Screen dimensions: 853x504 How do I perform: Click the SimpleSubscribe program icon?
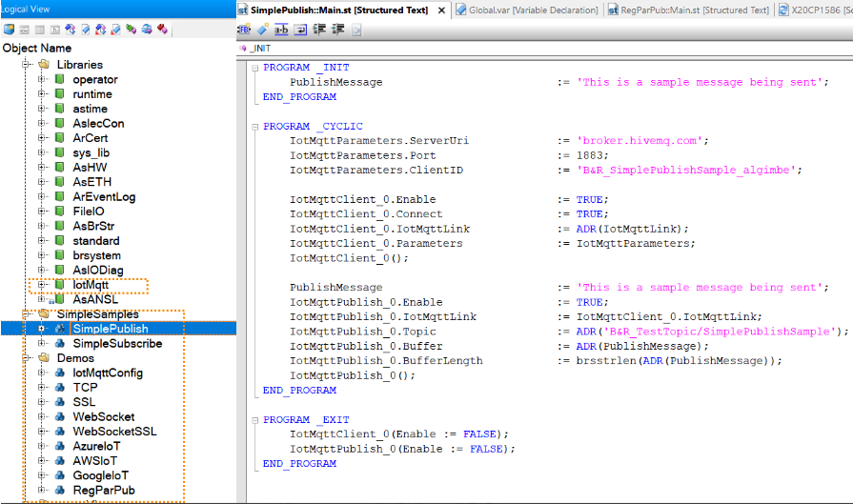[x=59, y=344]
